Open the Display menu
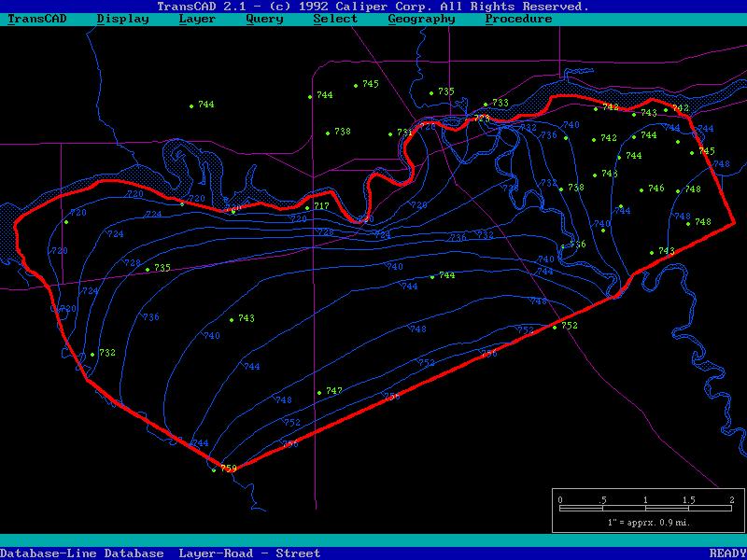747x560 pixels. point(122,19)
